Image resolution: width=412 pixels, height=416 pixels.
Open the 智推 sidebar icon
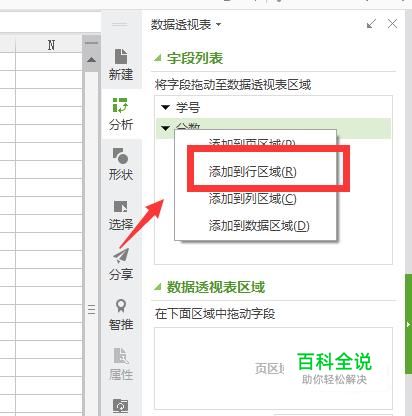(121, 314)
